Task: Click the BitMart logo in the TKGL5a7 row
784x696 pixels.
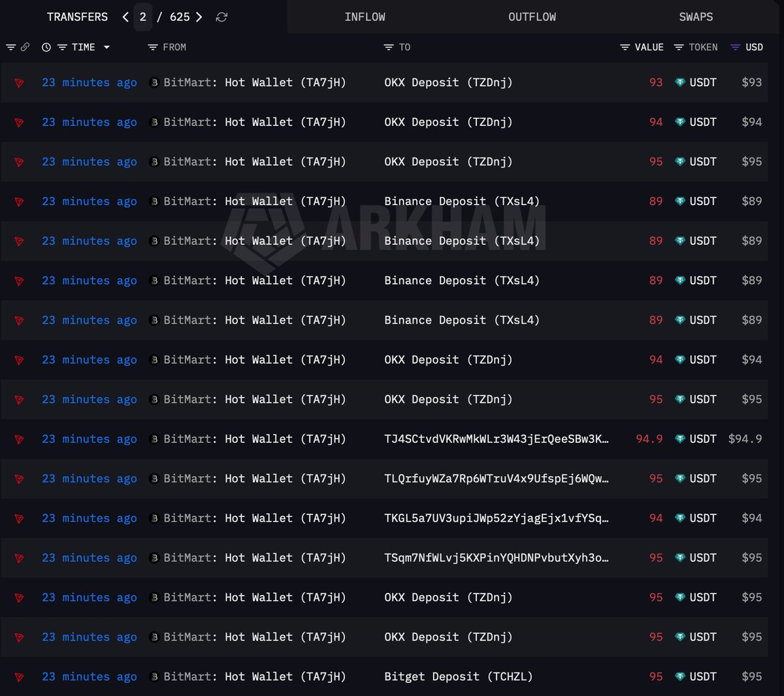Action: tap(154, 518)
